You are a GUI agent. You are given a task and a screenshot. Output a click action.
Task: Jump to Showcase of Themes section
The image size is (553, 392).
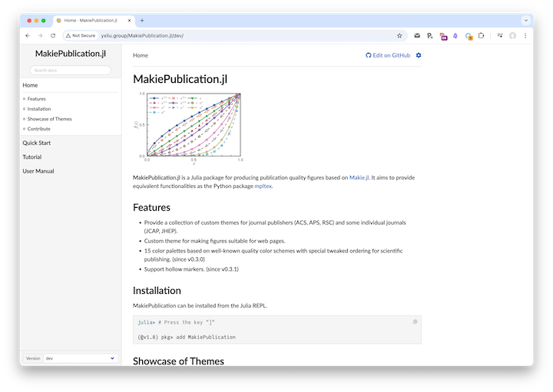(x=49, y=119)
